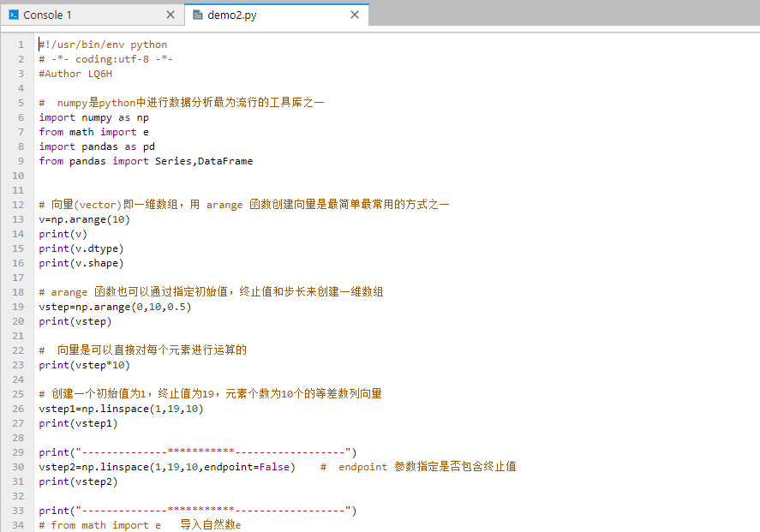Image resolution: width=760 pixels, height=532 pixels.
Task: Click the file icon on demo2.py tab
Action: pyautogui.click(x=198, y=15)
